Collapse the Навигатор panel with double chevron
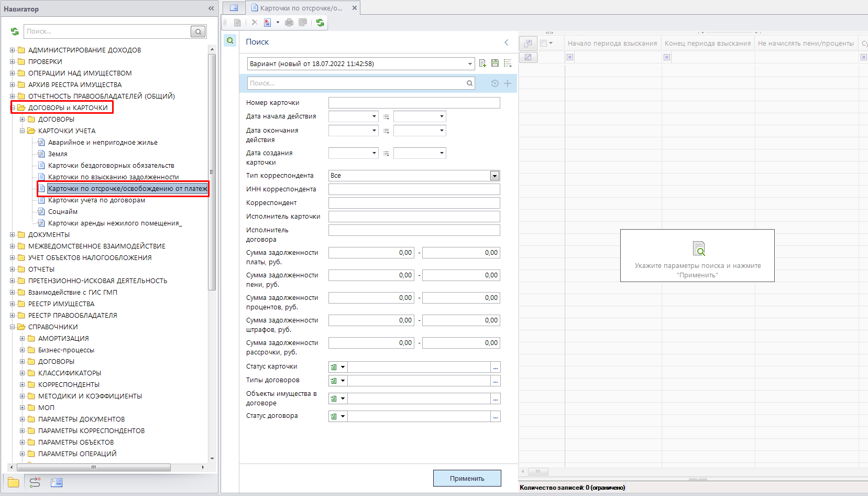 pyautogui.click(x=211, y=8)
